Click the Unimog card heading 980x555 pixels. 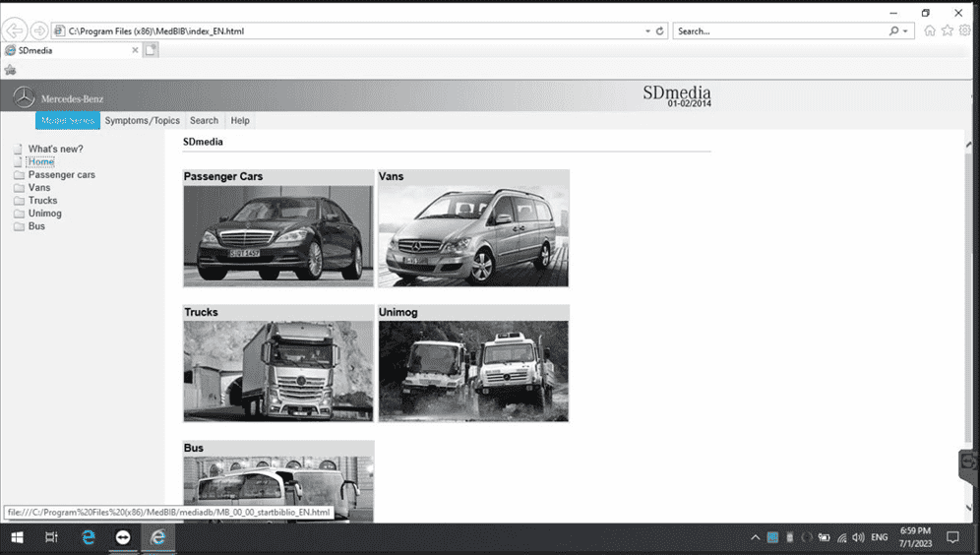398,313
